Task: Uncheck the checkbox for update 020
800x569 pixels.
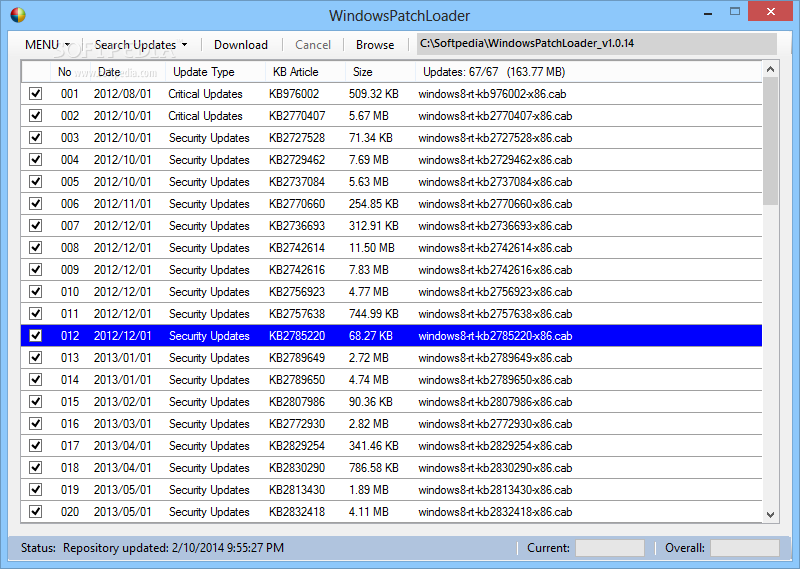Action: [35, 512]
